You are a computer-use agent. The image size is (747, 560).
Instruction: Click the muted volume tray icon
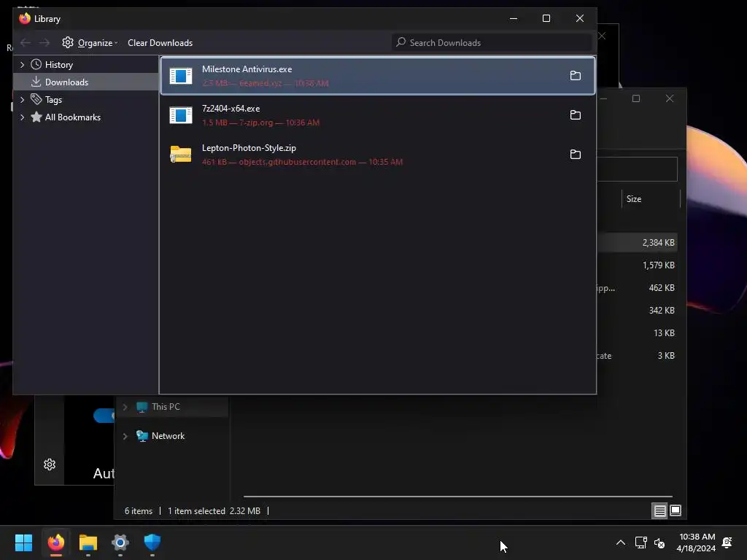coord(659,542)
